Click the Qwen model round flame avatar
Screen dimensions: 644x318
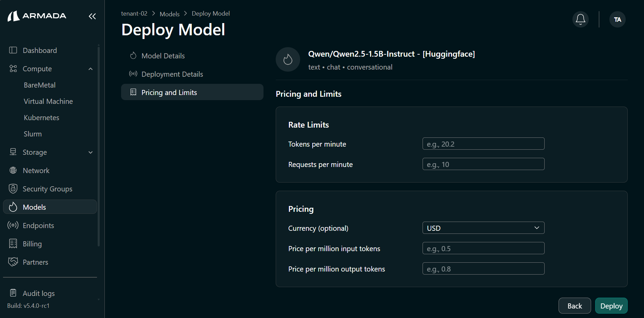click(x=288, y=59)
